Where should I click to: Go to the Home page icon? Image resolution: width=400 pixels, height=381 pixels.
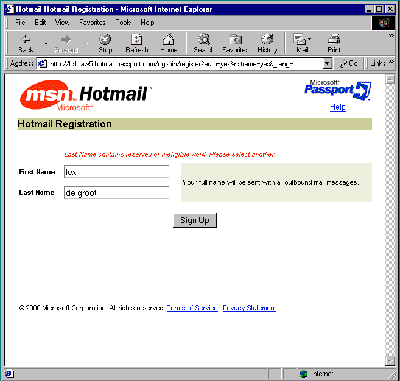(x=169, y=43)
